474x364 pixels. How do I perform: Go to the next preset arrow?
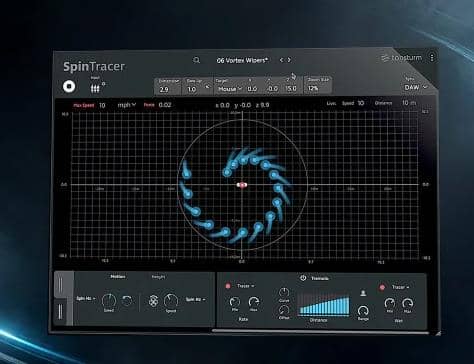click(289, 60)
